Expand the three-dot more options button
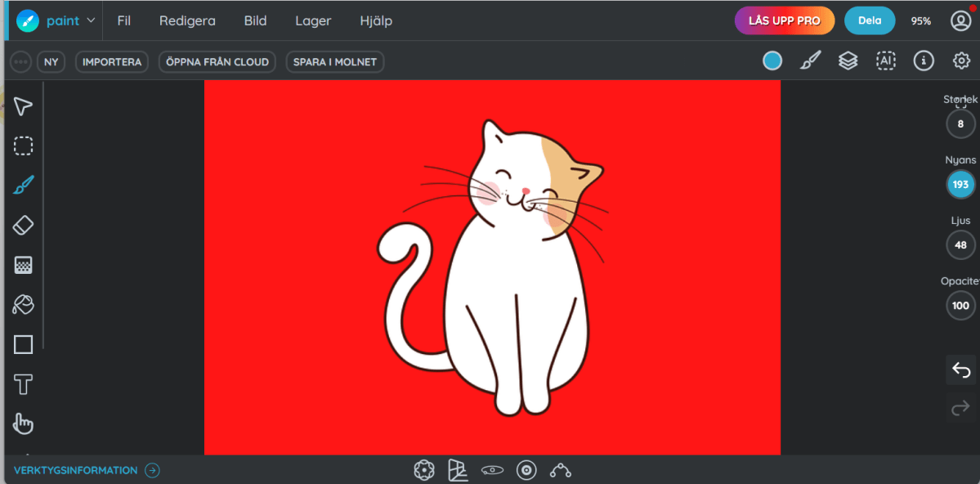 pos(20,62)
